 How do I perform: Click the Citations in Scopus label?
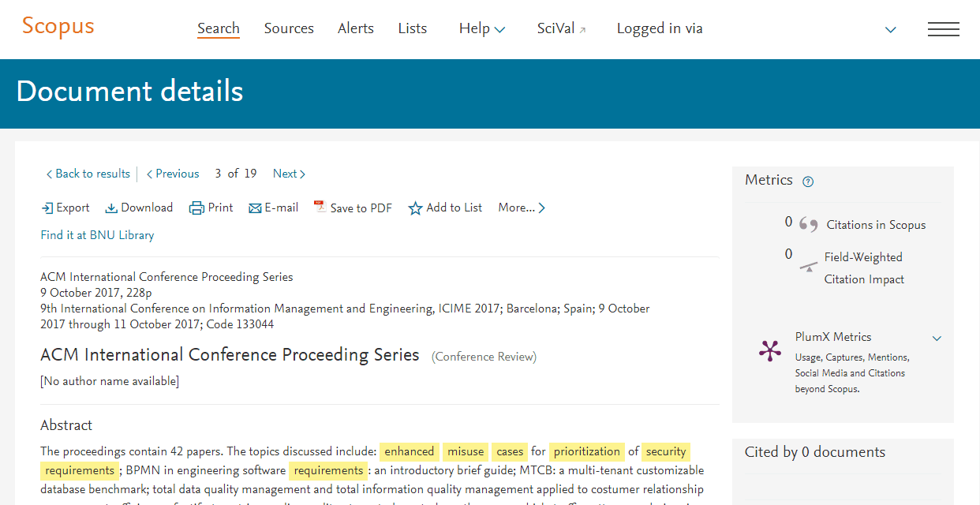pos(877,225)
